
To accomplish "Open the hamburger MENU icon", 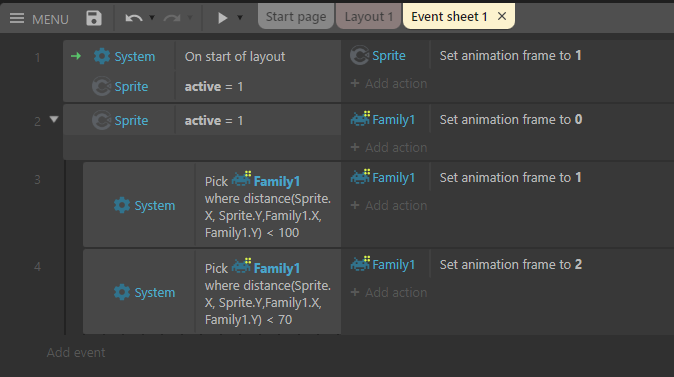I will point(17,18).
